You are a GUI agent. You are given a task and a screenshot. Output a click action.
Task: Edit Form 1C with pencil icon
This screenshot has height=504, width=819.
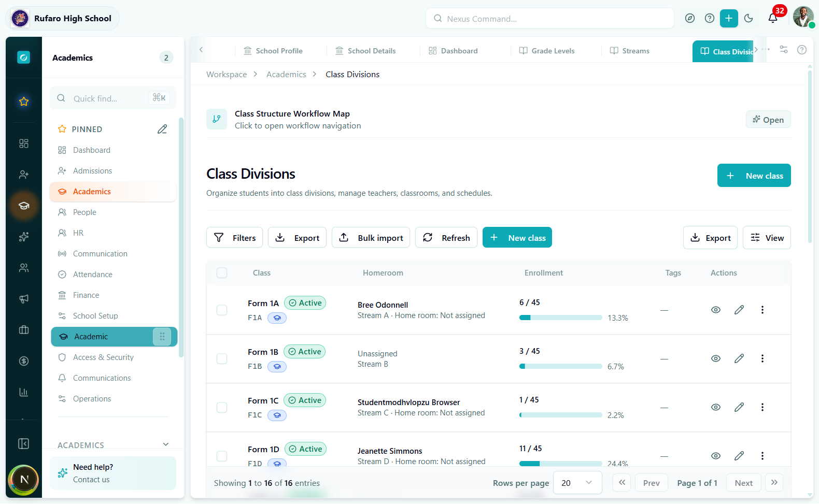pyautogui.click(x=739, y=407)
